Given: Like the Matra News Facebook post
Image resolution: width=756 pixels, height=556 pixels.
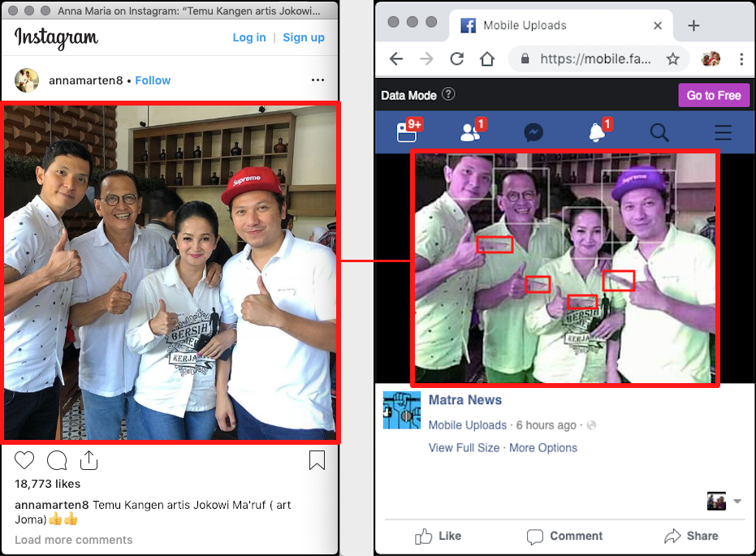Looking at the screenshot, I should click(438, 536).
